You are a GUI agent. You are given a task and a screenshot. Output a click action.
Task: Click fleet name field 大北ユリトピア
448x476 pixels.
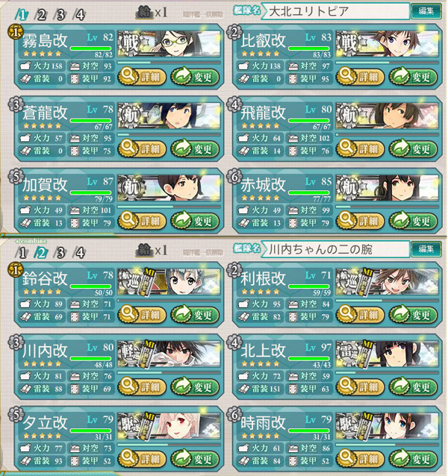point(335,11)
